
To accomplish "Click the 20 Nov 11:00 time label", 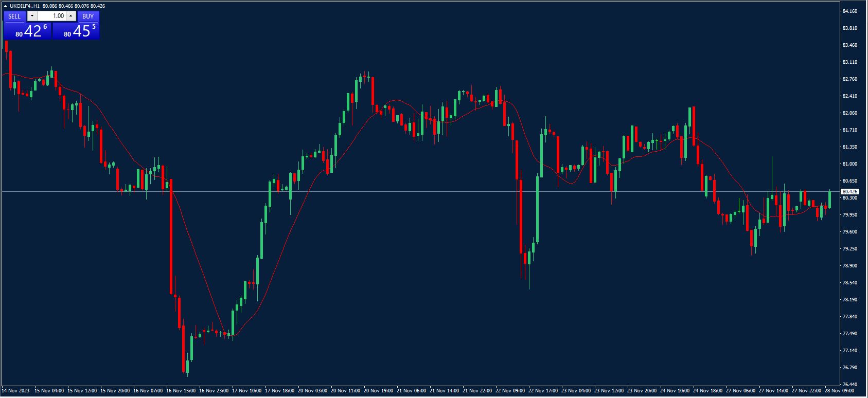I will pyautogui.click(x=346, y=391).
